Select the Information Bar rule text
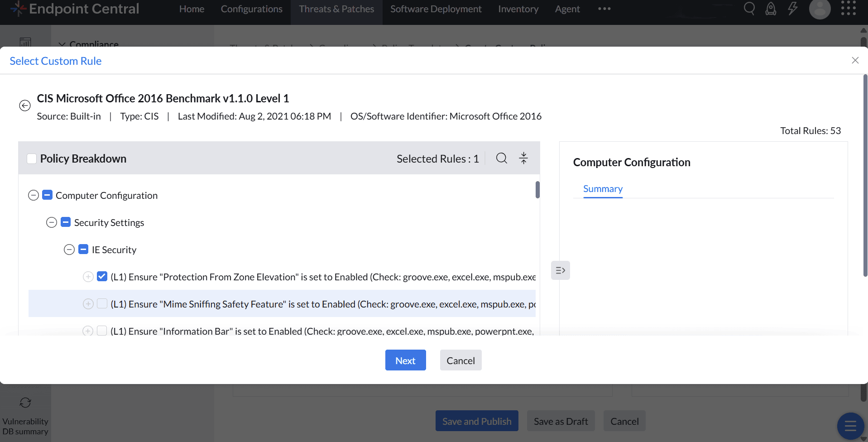Screen dimensions: 868x442 tap(322, 331)
